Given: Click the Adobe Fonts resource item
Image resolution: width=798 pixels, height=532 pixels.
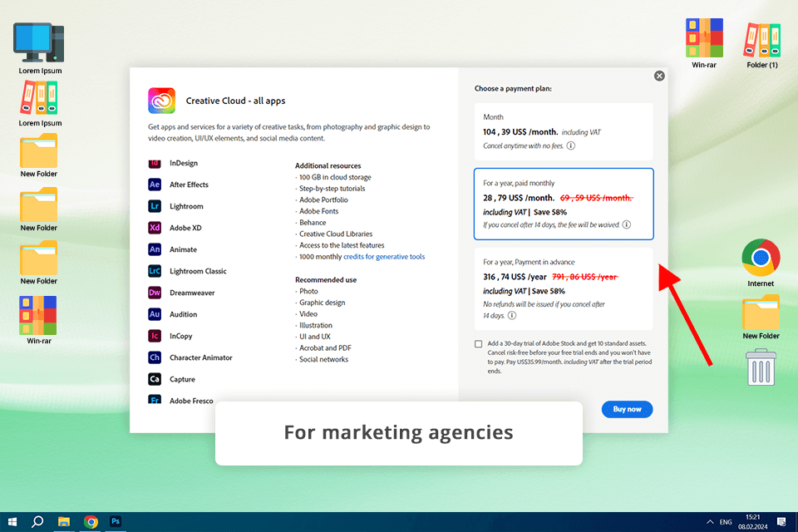Looking at the screenshot, I should click(x=318, y=211).
